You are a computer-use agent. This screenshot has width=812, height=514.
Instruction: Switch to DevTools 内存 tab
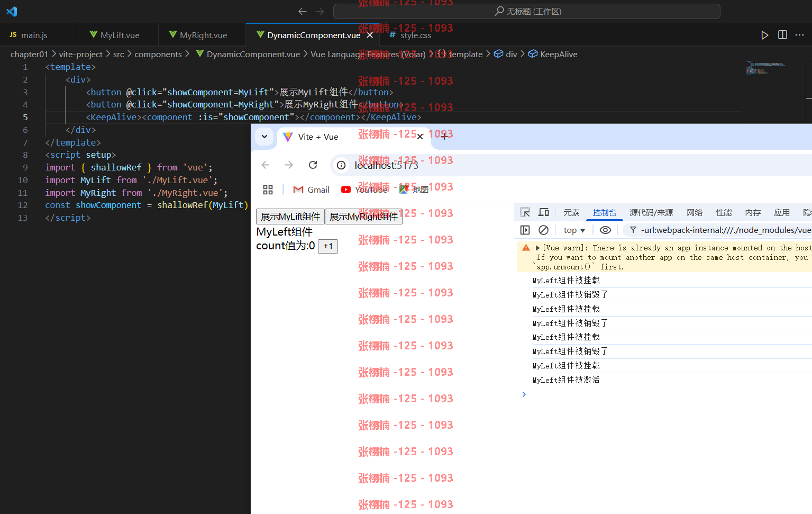(x=753, y=212)
